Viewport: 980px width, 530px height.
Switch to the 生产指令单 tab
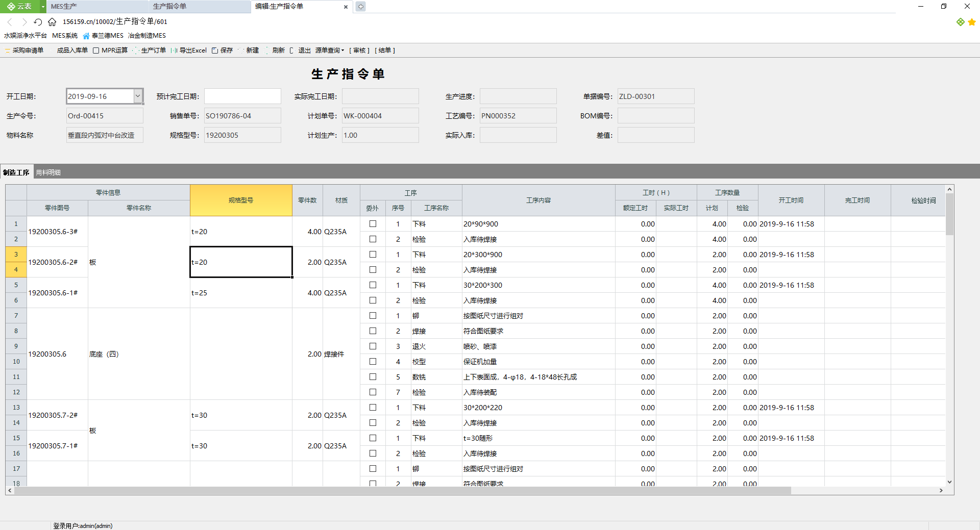199,7
